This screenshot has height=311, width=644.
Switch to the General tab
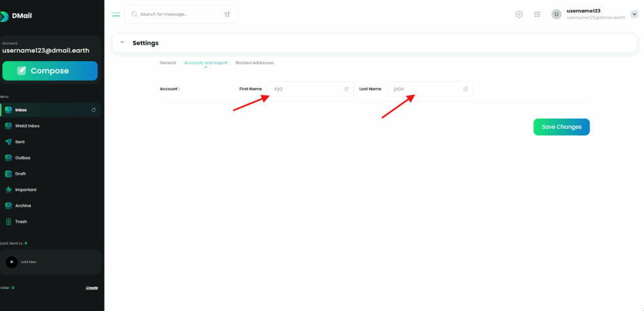pos(168,63)
